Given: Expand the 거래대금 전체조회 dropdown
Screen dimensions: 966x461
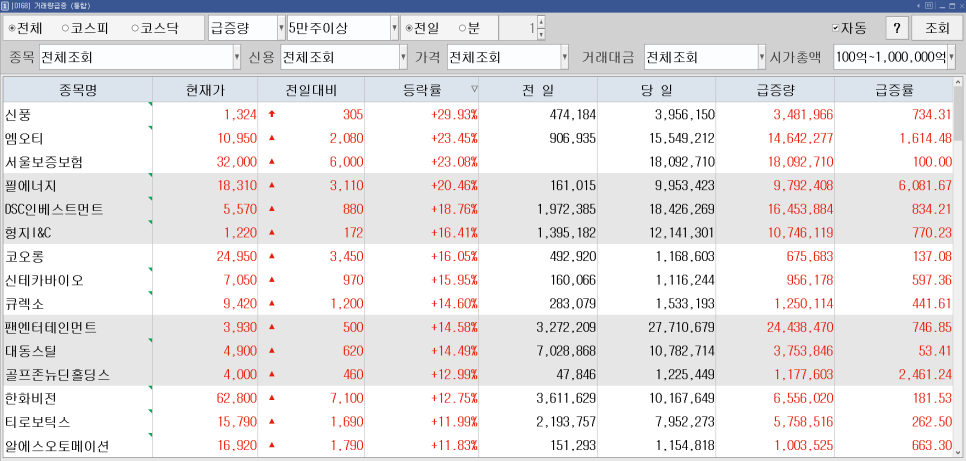Looking at the screenshot, I should pyautogui.click(x=705, y=57).
